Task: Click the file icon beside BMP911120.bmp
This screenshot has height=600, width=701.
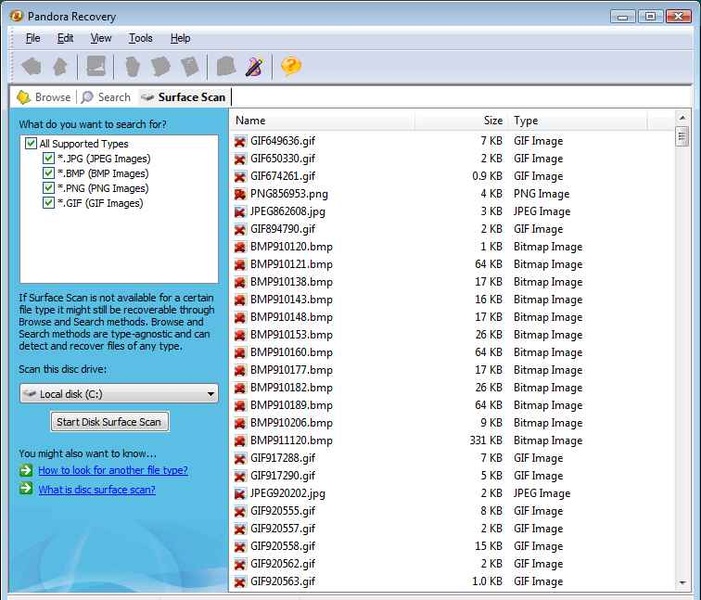Action: tap(240, 441)
